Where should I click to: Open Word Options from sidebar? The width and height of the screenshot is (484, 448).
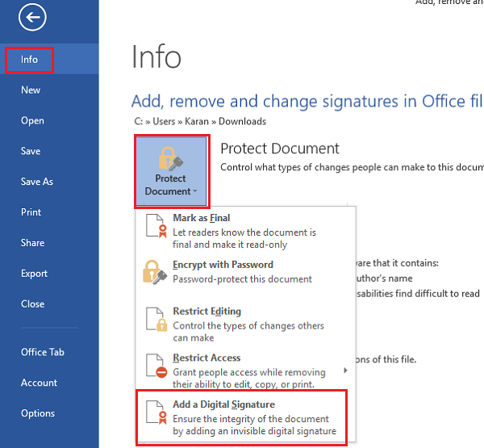tap(38, 413)
